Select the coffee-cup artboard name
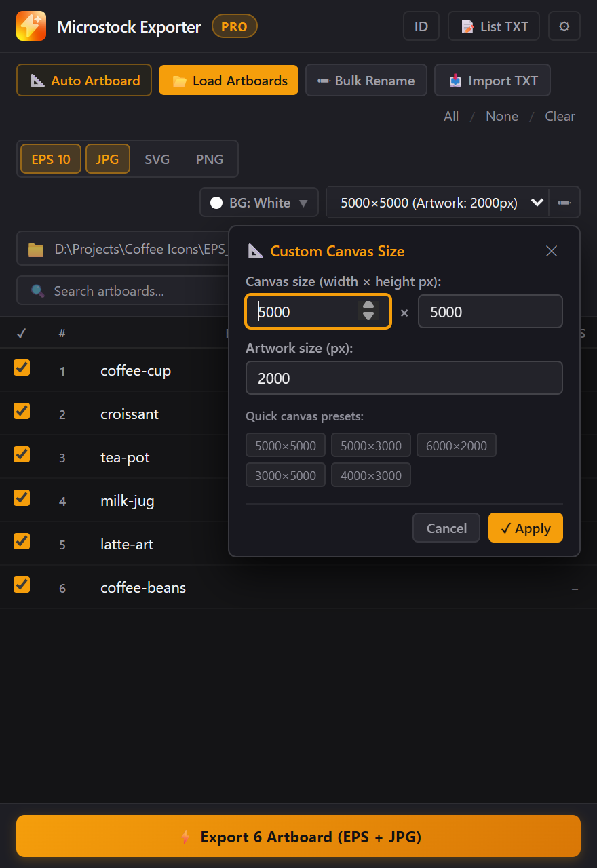 136,371
